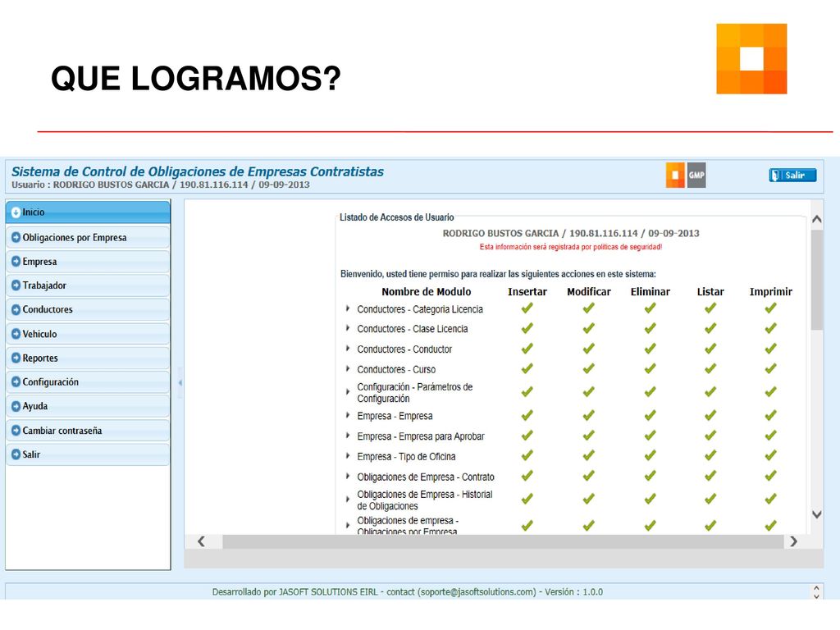Click the Nombre de Modulo column header

427,291
